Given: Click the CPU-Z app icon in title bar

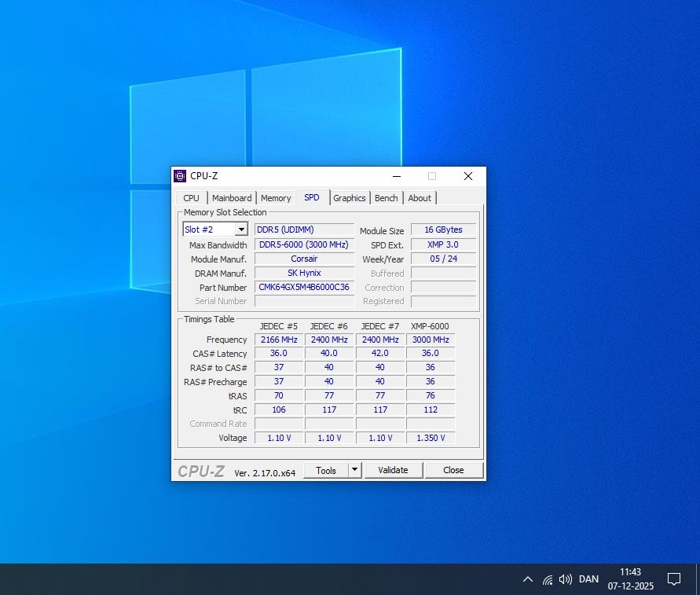Looking at the screenshot, I should coord(180,176).
